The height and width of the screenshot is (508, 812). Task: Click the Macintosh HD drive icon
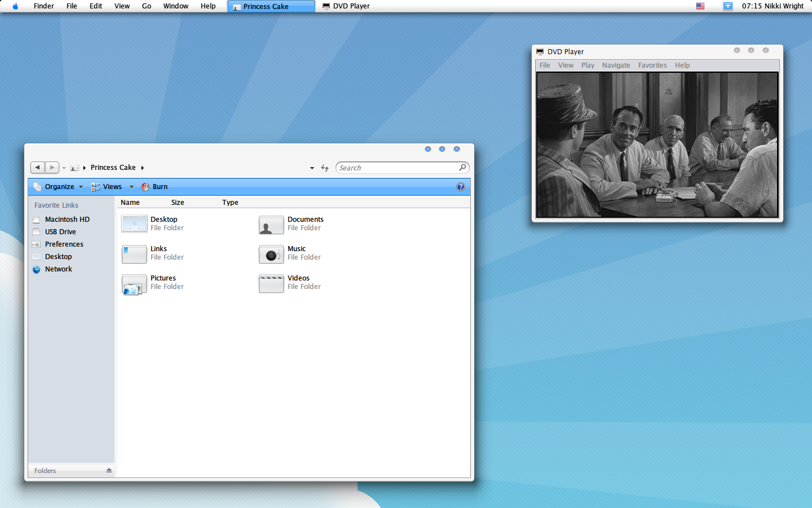click(x=37, y=220)
